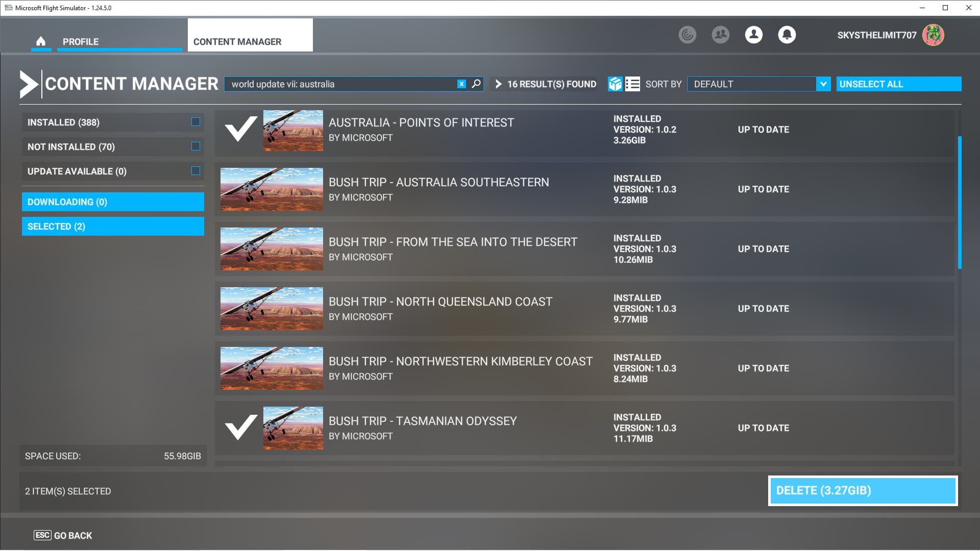Click the SKYSTHELIMIT707 username
The image size is (980, 551).
(876, 35)
